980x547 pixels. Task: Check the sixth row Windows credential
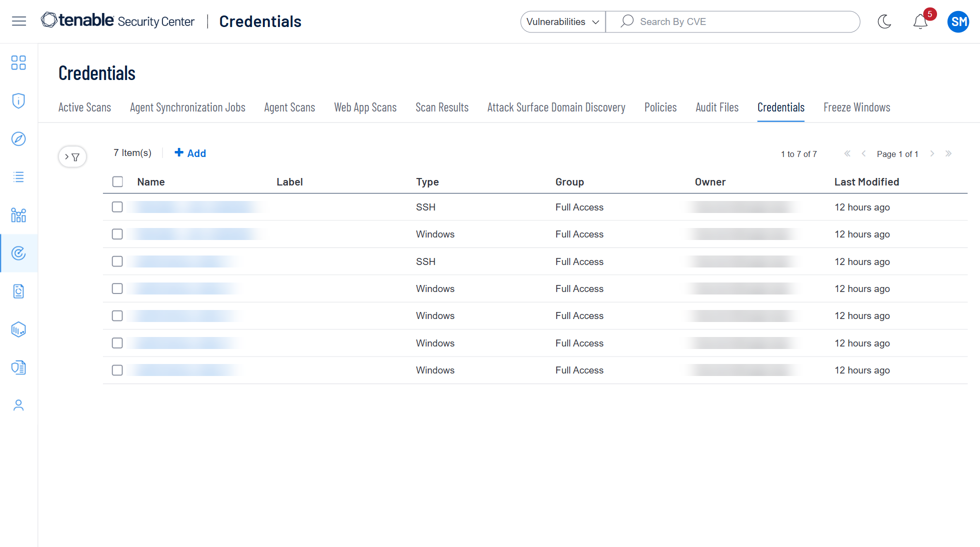[117, 343]
